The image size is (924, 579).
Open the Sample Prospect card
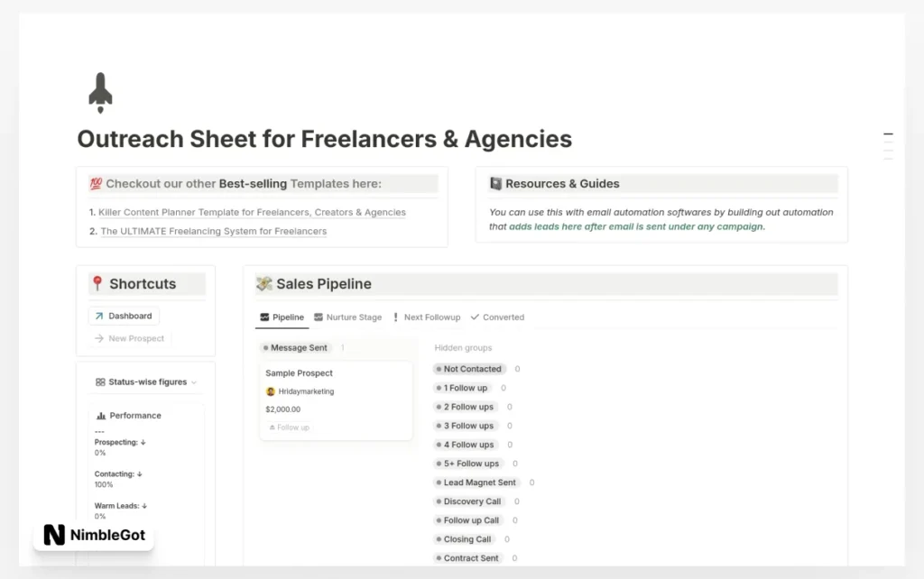pyautogui.click(x=336, y=400)
